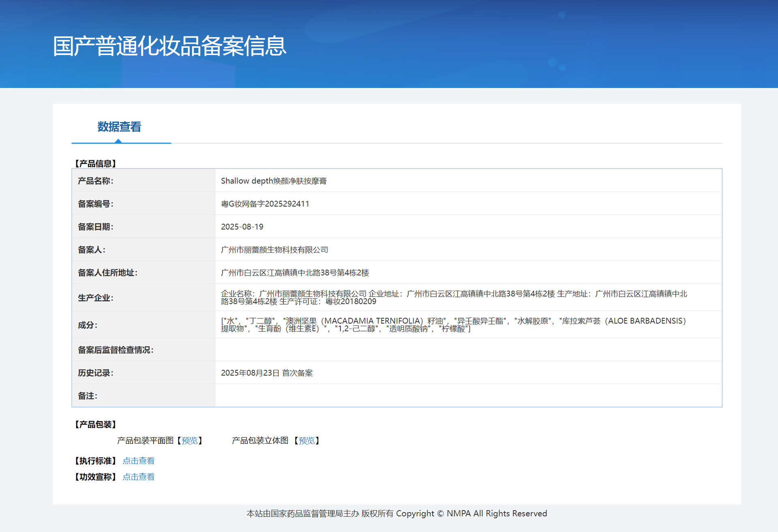This screenshot has width=778, height=532.
Task: Click the 成分 ingredients list text
Action: [453, 325]
